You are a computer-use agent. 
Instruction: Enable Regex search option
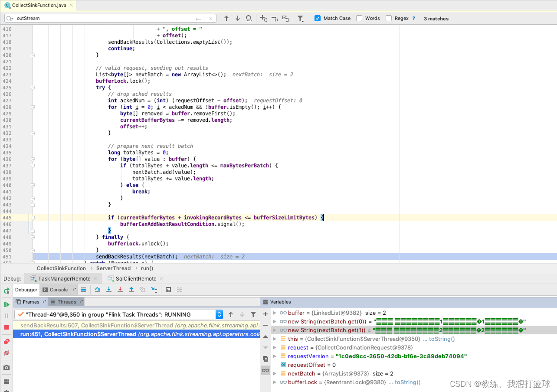click(389, 18)
